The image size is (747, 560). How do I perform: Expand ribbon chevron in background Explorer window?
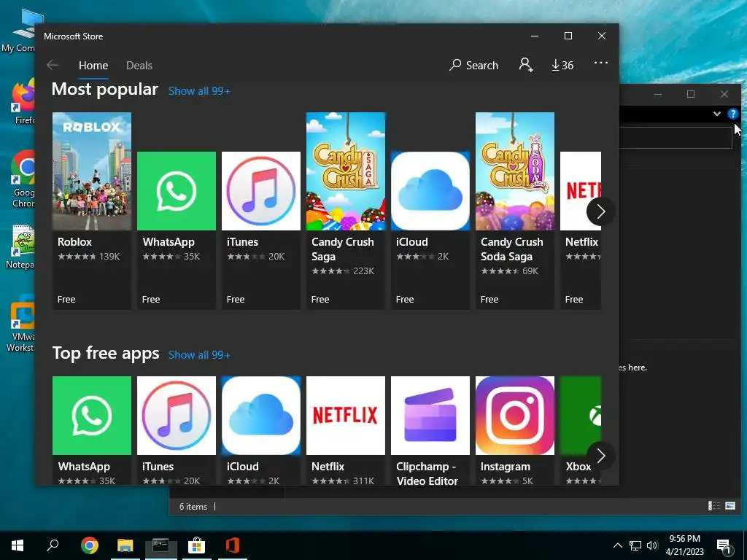[x=716, y=114]
